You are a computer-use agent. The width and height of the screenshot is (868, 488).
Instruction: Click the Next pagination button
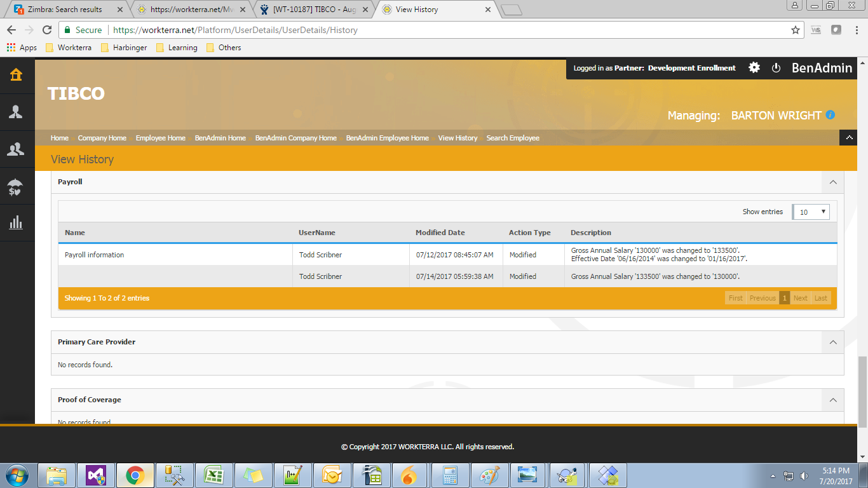point(801,298)
